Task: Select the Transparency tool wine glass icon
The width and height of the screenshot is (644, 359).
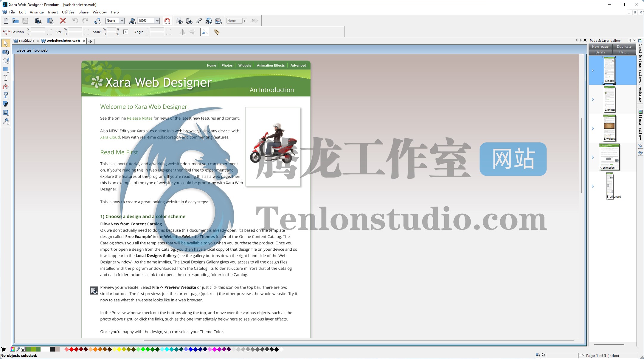Action: (x=6, y=95)
